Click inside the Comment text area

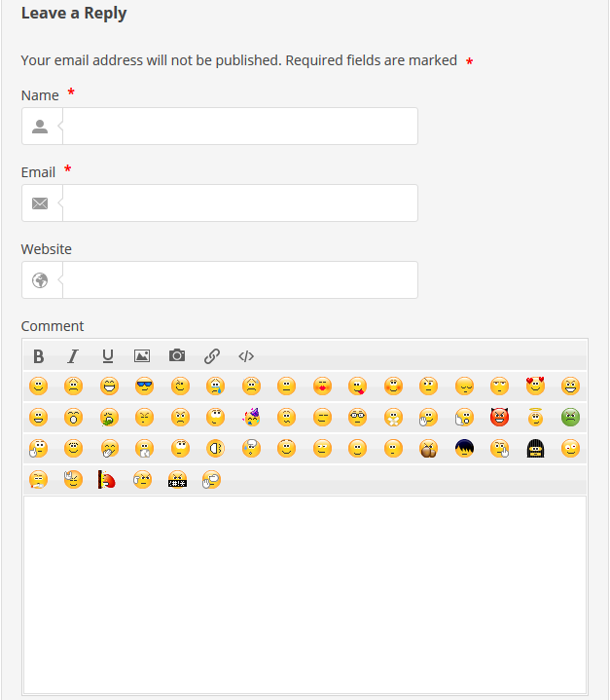[x=305, y=595]
